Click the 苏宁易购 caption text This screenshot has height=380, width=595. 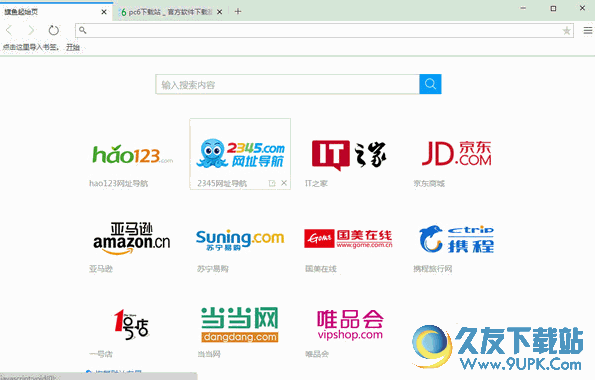tap(212, 269)
